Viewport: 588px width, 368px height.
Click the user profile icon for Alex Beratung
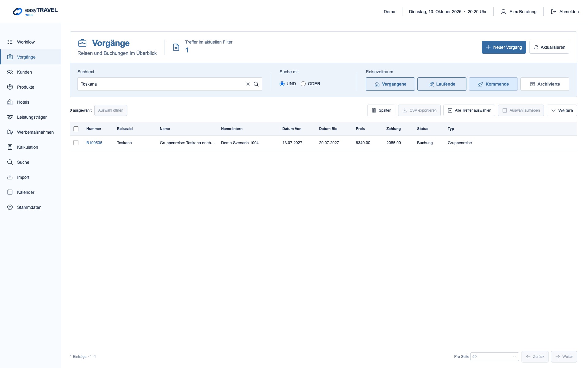[503, 12]
